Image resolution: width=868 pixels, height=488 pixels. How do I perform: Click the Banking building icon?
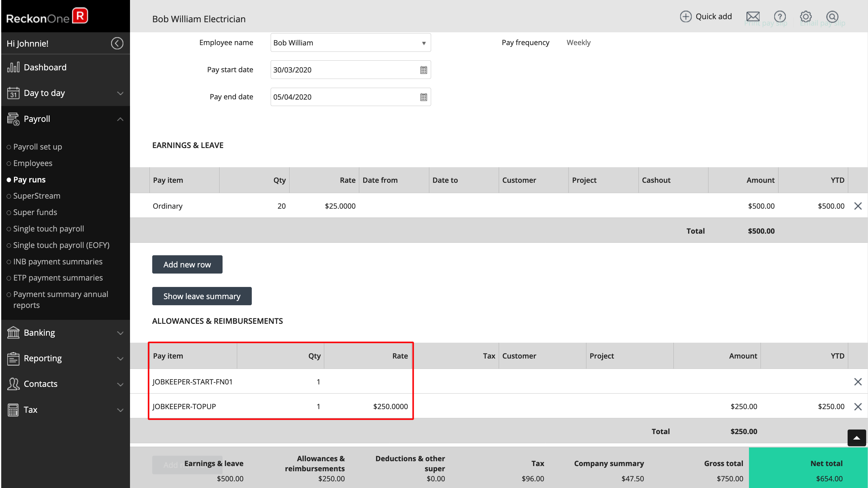(x=13, y=333)
